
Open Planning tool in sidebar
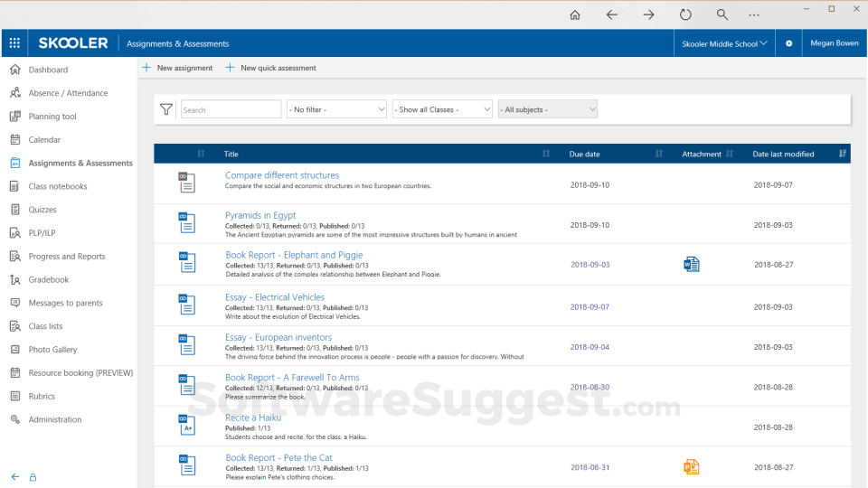tap(52, 117)
